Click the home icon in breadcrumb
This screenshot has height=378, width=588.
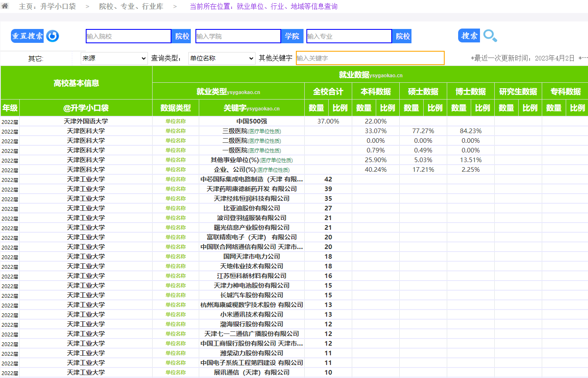pos(5,6)
